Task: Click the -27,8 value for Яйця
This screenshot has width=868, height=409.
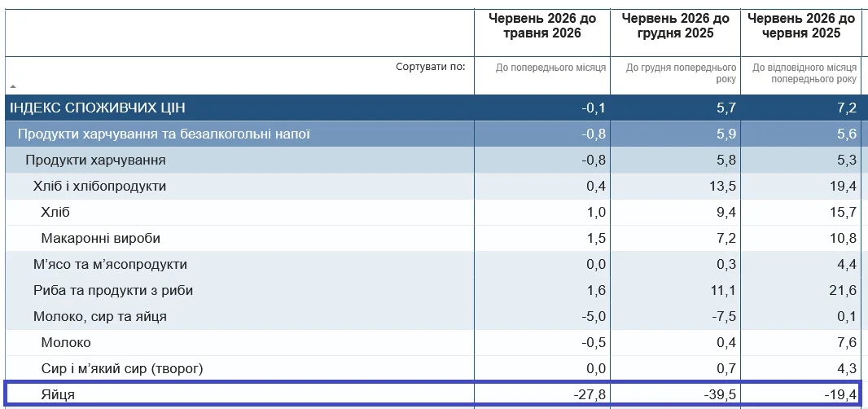Action: click(590, 395)
